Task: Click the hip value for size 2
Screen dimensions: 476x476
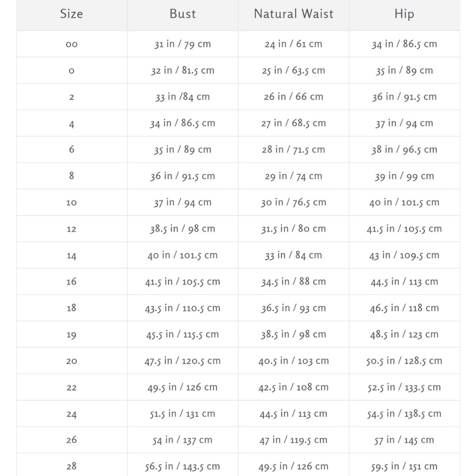Action: click(x=404, y=97)
